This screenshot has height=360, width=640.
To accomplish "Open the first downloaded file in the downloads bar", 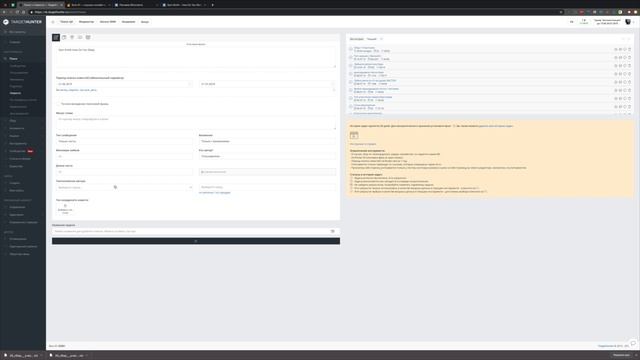I will pos(24,356).
